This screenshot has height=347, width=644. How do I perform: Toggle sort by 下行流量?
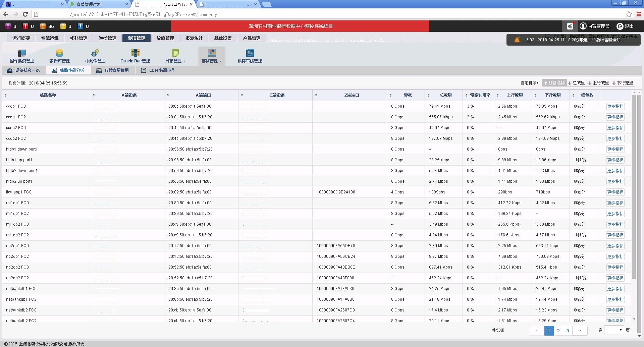tap(623, 83)
